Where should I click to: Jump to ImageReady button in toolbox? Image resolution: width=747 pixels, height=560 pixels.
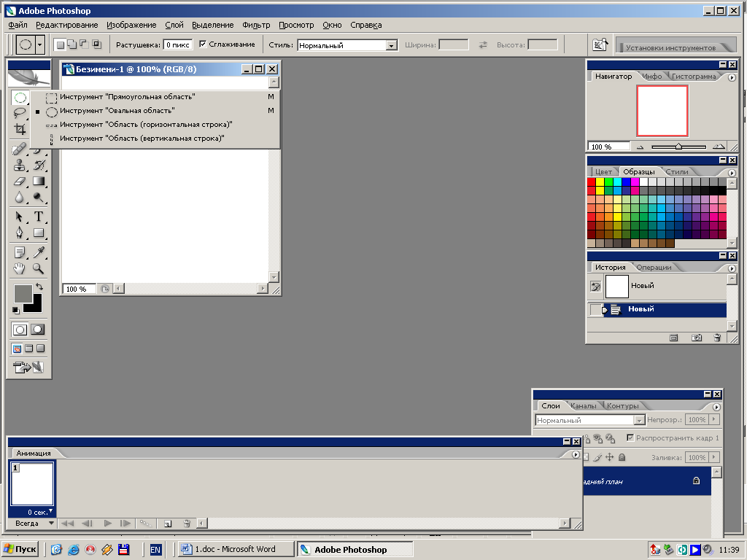28,367
